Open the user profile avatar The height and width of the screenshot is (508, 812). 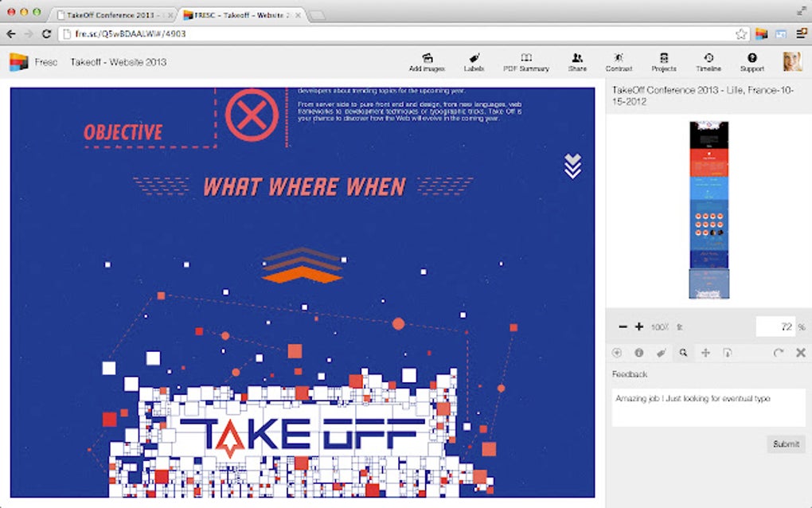[x=792, y=61]
